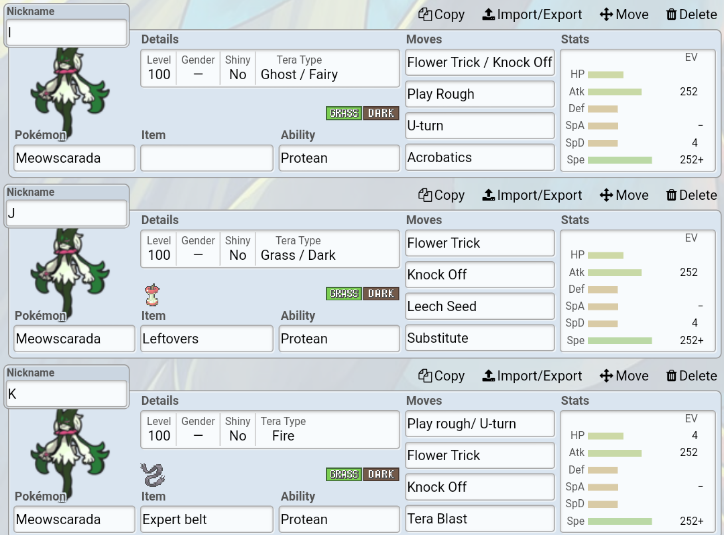Click the Play rough/ U-turn move field
Screen dimensions: 724x535
tap(480, 424)
